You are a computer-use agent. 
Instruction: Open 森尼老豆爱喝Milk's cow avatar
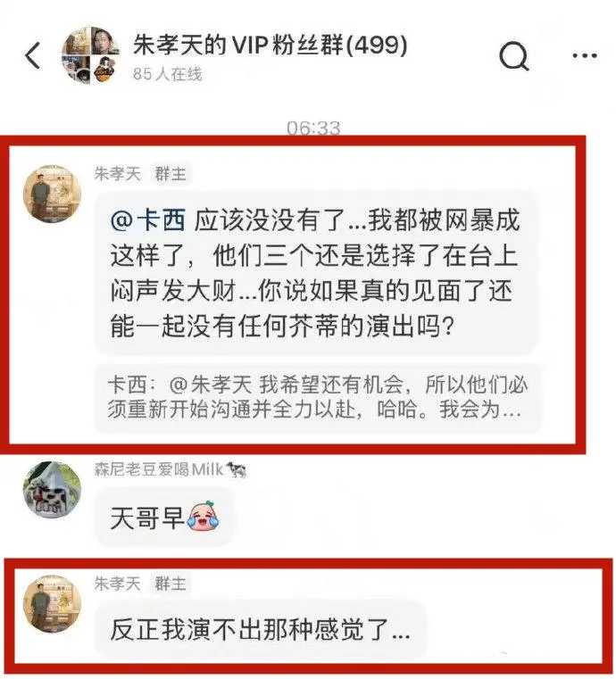[x=52, y=490]
